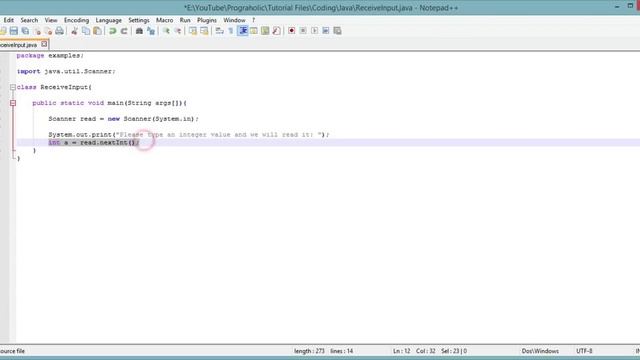Click the Print toolbar icon
The height and width of the screenshot is (360, 640).
pyautogui.click(x=60, y=31)
